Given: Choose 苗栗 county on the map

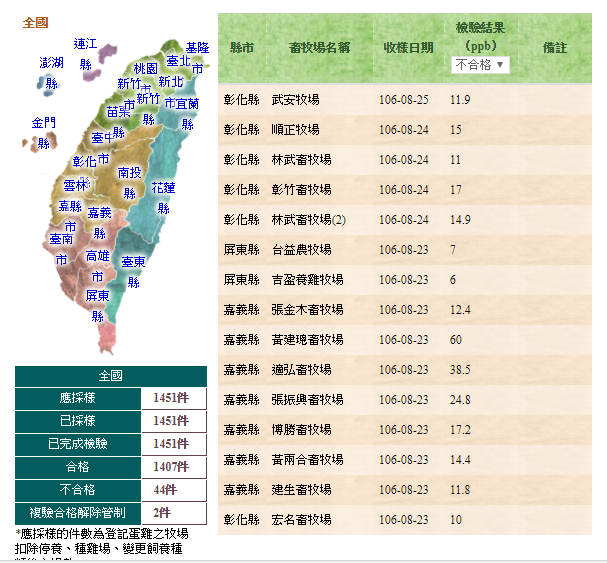Looking at the screenshot, I should (118, 112).
